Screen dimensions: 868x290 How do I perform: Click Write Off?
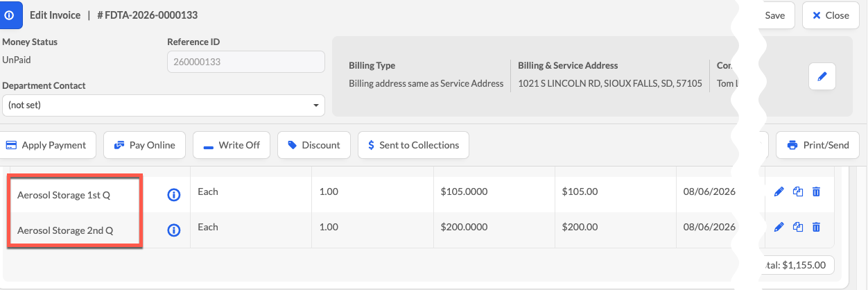tap(232, 145)
